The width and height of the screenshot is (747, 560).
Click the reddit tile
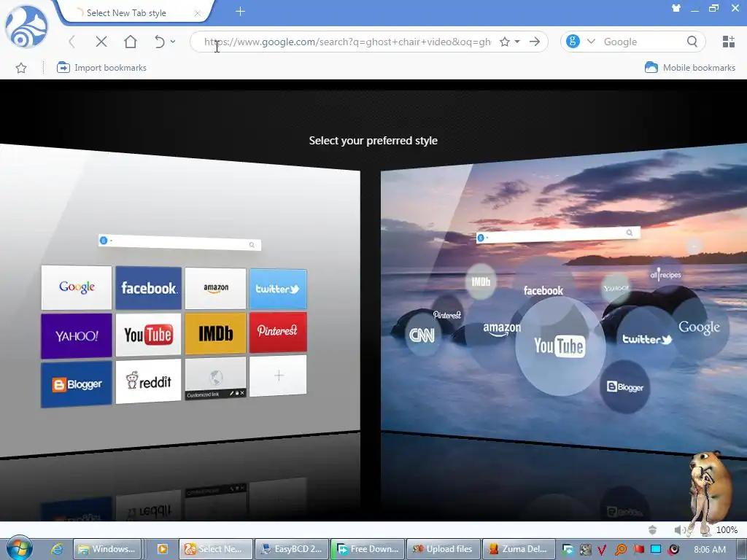point(149,381)
